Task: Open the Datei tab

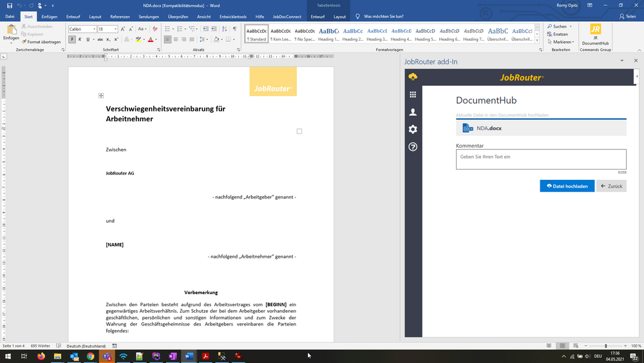Action: point(10,17)
